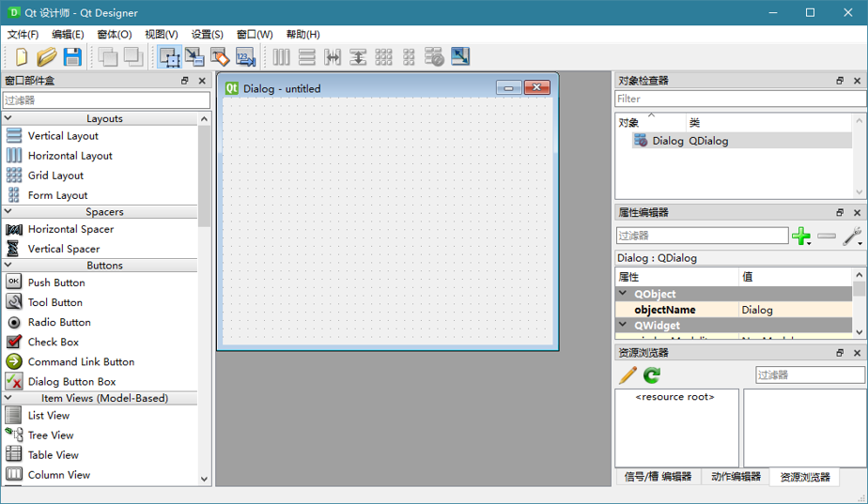The height and width of the screenshot is (504, 868).
Task: Lay out vertically in splitter
Action: (x=358, y=57)
